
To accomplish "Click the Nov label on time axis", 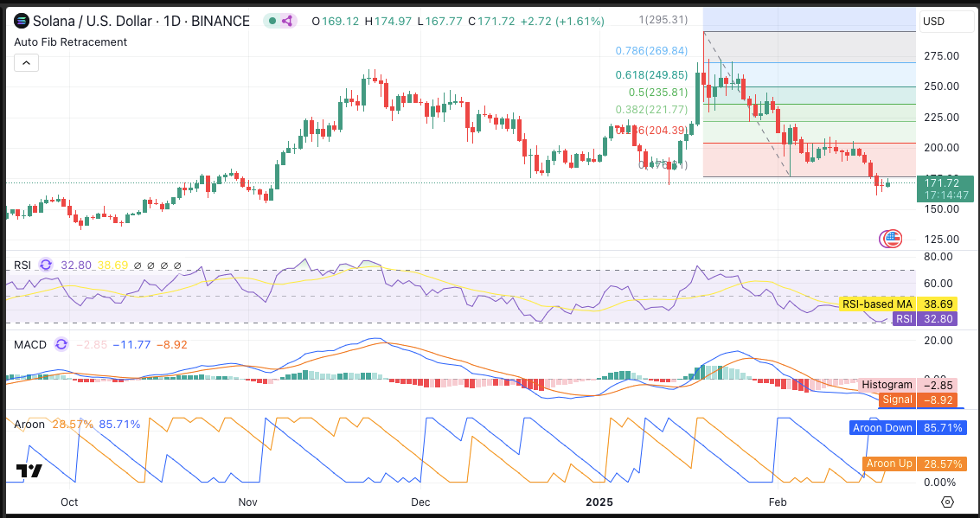I will [248, 502].
